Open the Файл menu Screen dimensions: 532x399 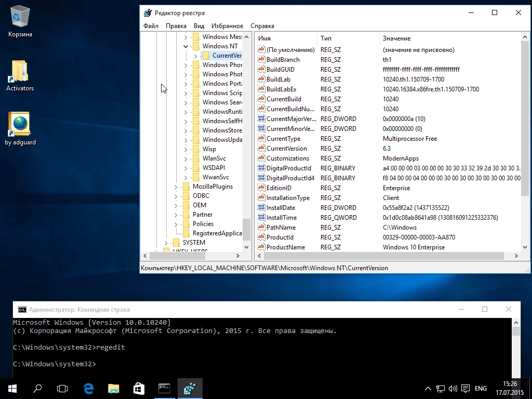tap(151, 26)
